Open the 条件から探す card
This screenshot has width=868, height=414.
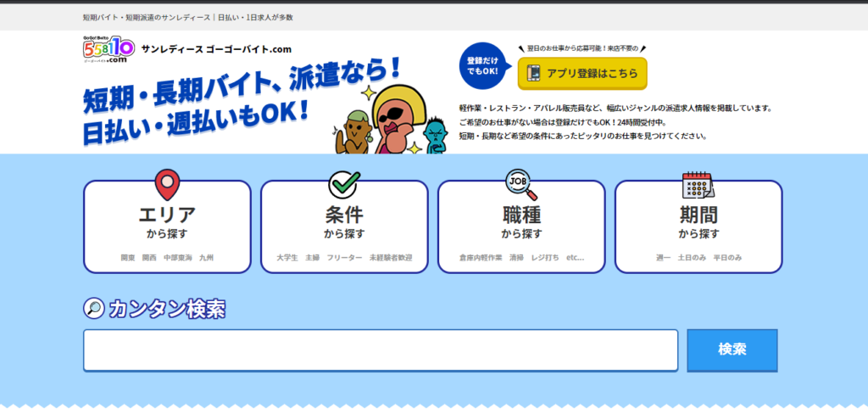(344, 227)
